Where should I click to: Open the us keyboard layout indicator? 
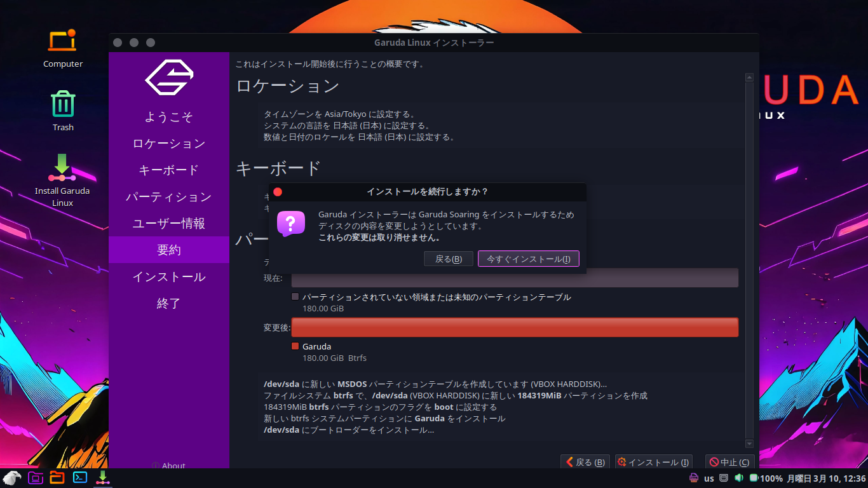pos(709,478)
